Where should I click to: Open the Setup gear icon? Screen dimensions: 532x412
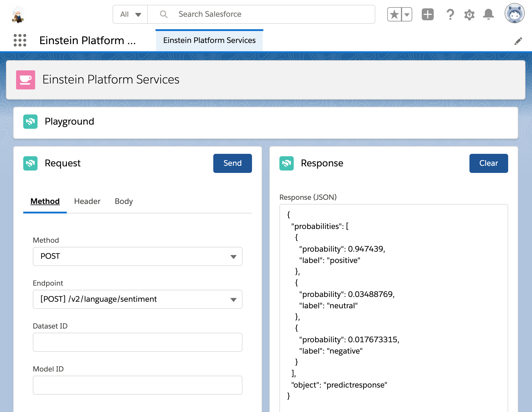pyautogui.click(x=469, y=14)
